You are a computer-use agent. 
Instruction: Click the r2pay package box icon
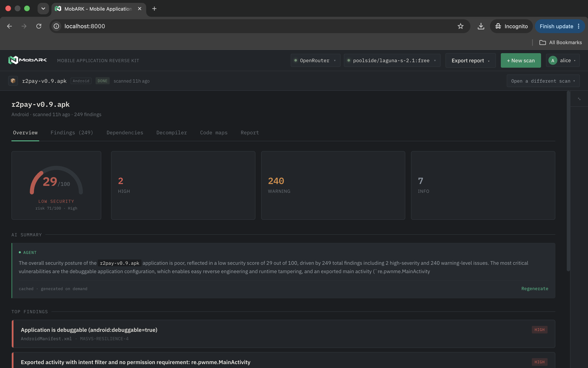[x=13, y=81]
